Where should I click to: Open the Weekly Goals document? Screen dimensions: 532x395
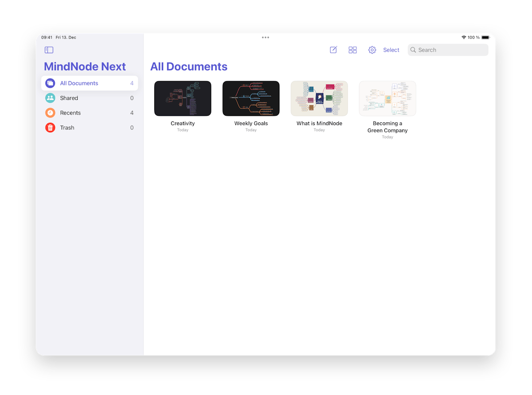pyautogui.click(x=251, y=98)
